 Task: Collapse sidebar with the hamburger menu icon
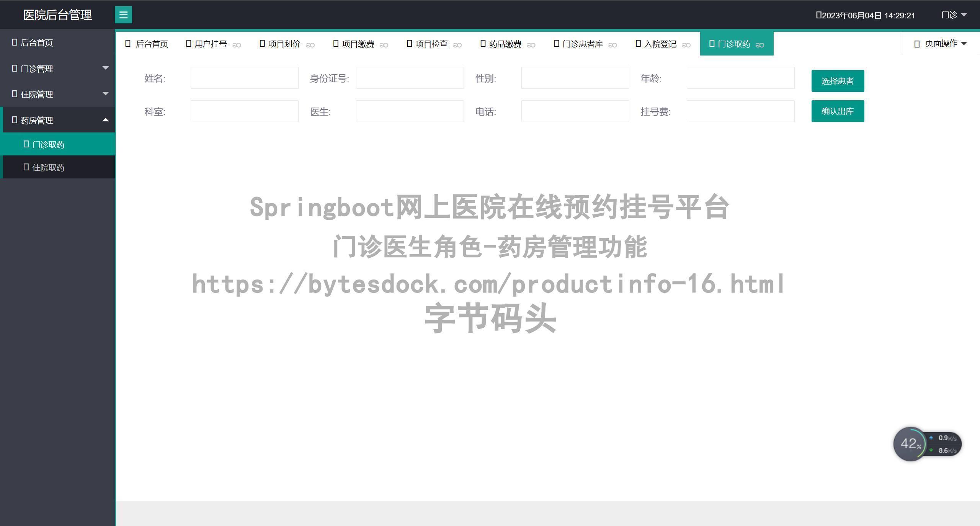123,15
